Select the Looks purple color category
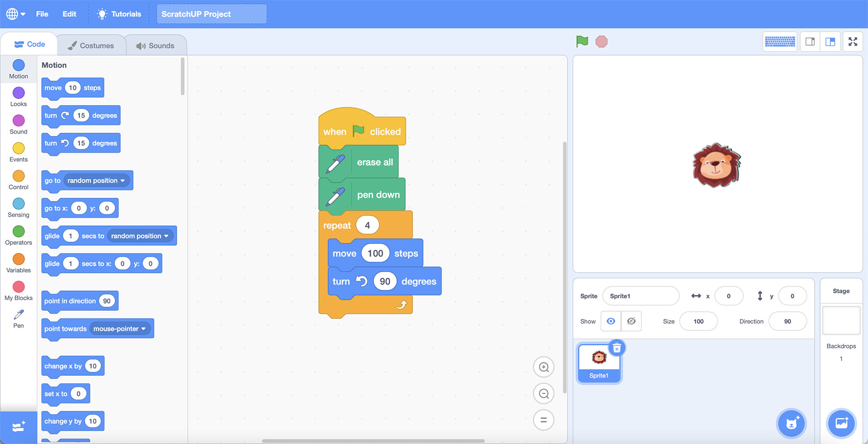 (x=19, y=97)
